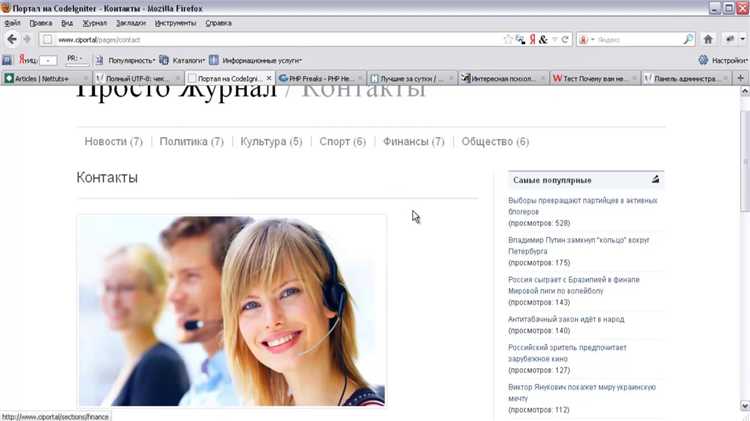The width and height of the screenshot is (750, 421).
Task: Open the Вид menu
Action: pyautogui.click(x=67, y=23)
